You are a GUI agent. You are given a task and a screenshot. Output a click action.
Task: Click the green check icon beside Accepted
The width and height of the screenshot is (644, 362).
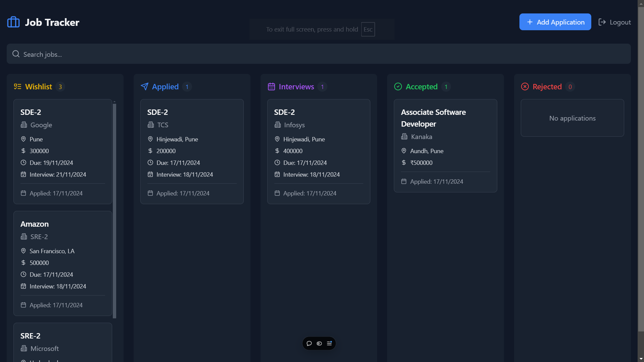pyautogui.click(x=398, y=86)
